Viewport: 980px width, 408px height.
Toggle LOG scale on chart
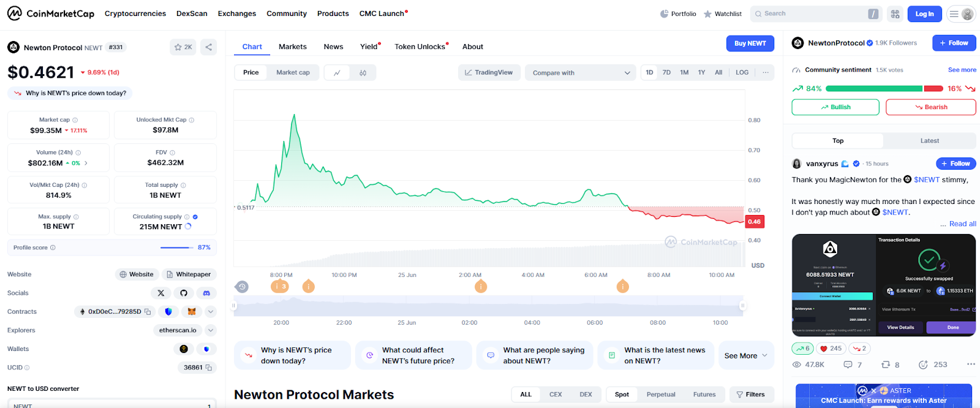click(x=742, y=72)
